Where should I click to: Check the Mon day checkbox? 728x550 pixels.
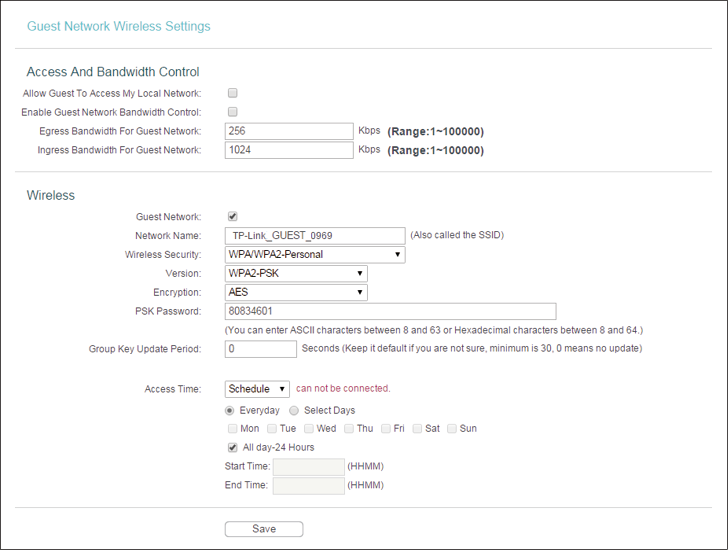pyautogui.click(x=233, y=428)
